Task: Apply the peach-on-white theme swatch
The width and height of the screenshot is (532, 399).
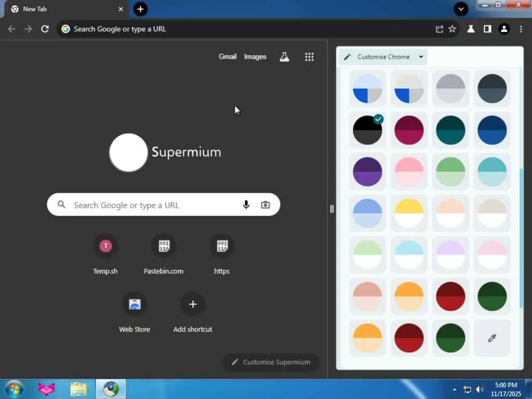Action: pos(450,213)
